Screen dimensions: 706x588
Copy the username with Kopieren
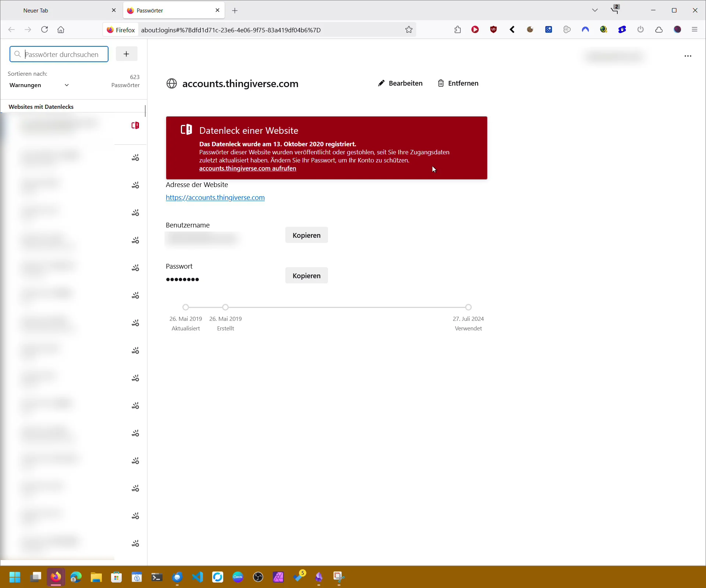(x=306, y=235)
